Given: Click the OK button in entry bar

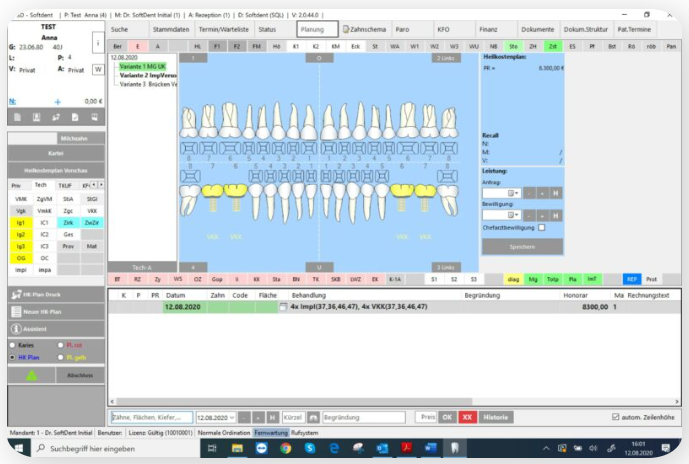Looking at the screenshot, I should coord(447,417).
